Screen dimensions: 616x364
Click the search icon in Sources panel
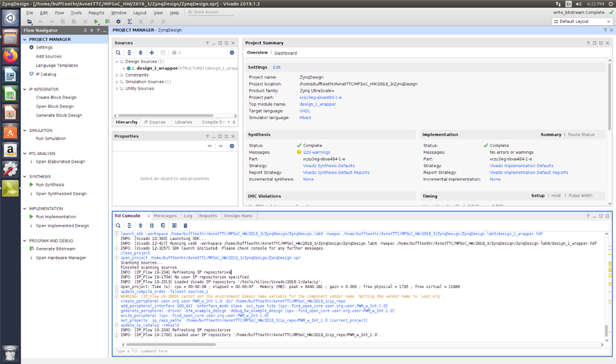click(x=118, y=53)
